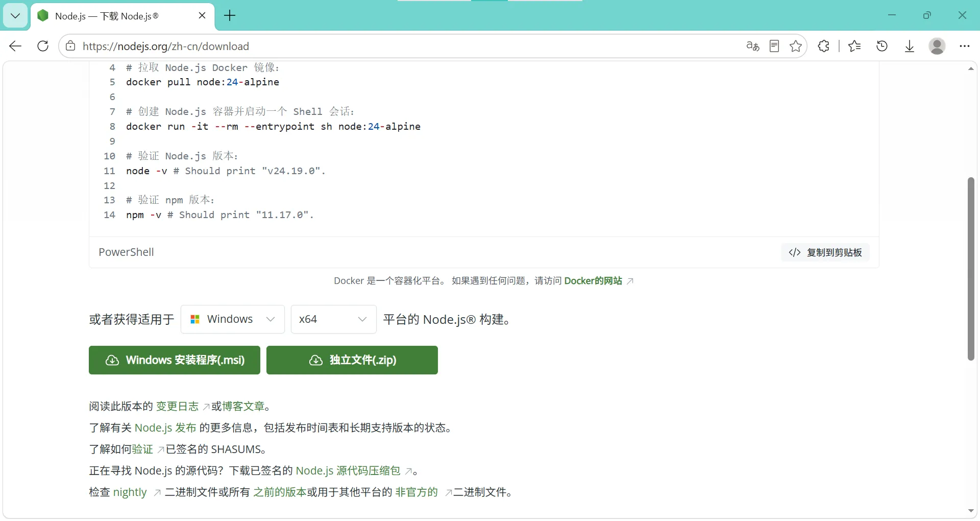Screen dimensions: 980x521
Task: Click the 'node -v' code line
Action: pos(226,171)
